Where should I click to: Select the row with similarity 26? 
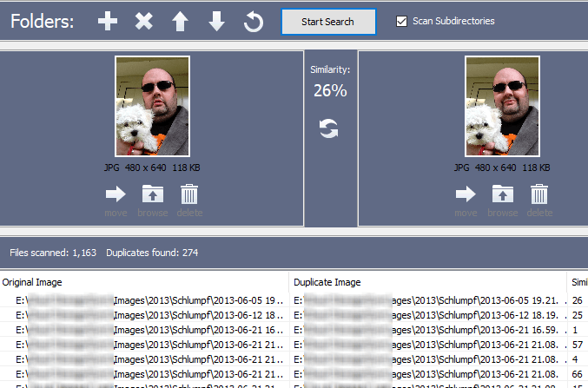coord(294,300)
